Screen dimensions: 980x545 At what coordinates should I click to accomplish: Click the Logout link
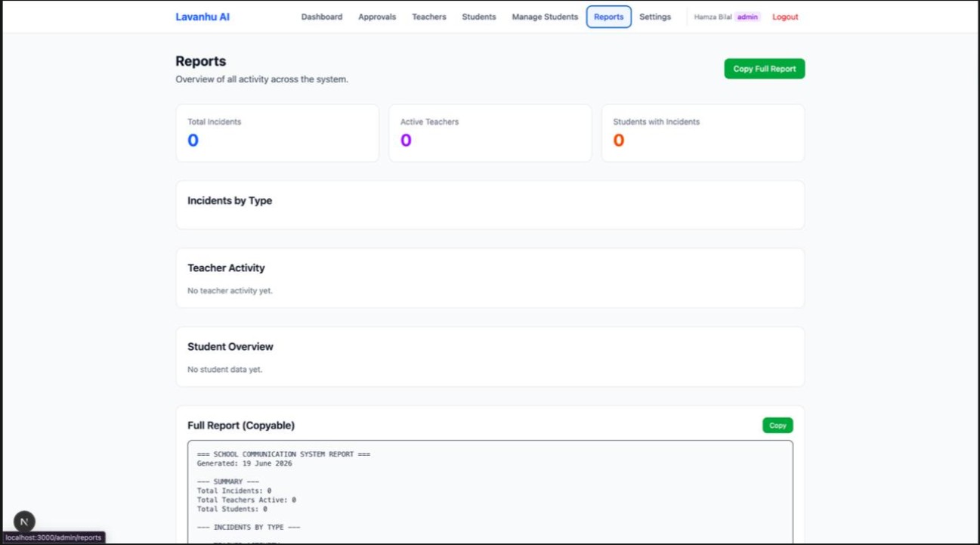(785, 17)
